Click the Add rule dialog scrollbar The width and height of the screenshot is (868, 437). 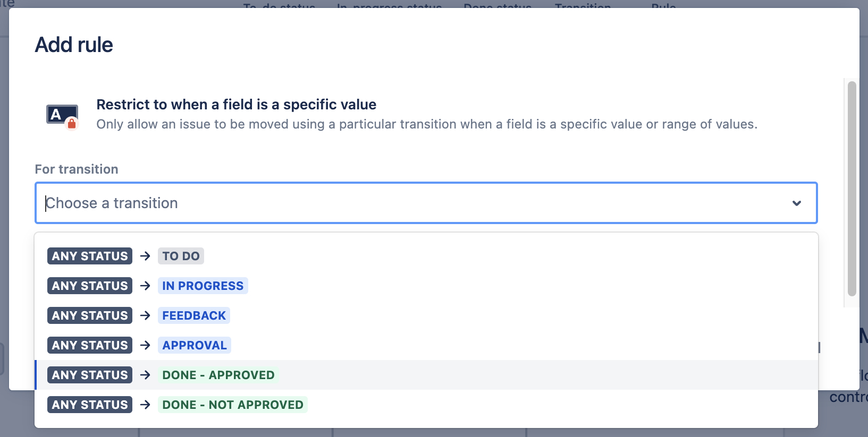tap(852, 188)
